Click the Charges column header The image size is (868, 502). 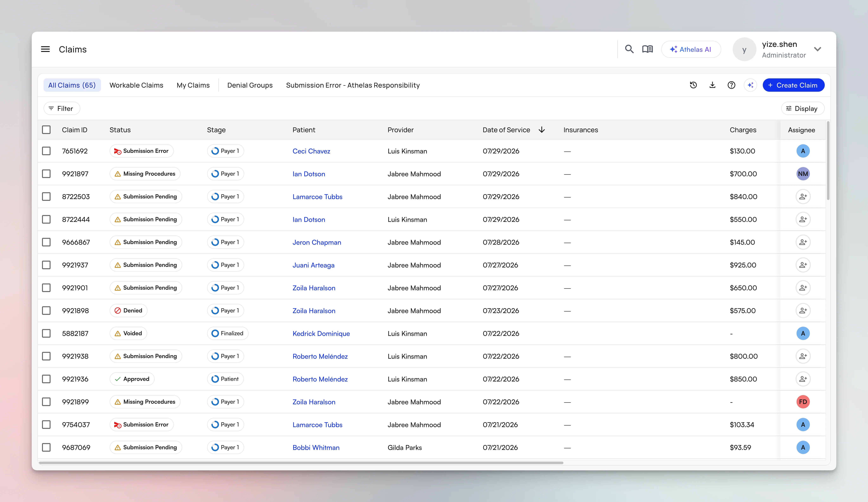coord(743,130)
